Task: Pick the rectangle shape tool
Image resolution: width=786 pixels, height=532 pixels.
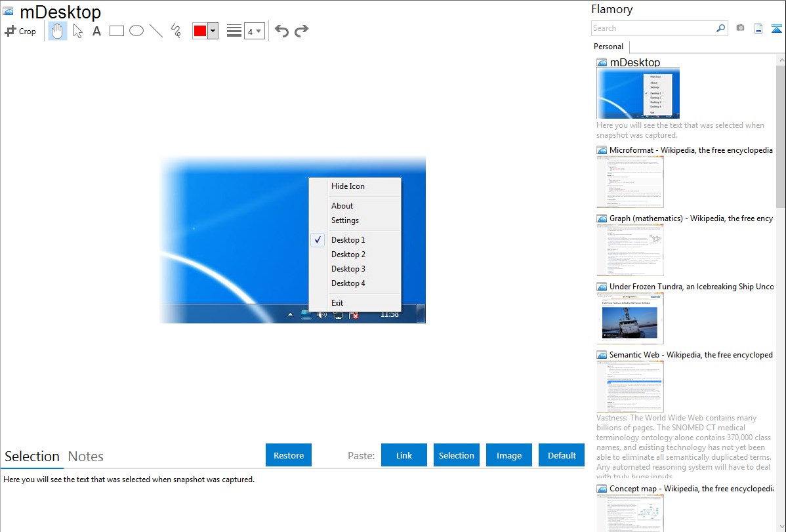Action: [117, 31]
